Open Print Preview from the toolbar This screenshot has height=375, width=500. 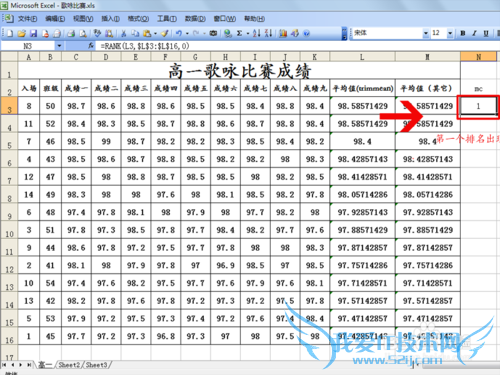click(83, 33)
